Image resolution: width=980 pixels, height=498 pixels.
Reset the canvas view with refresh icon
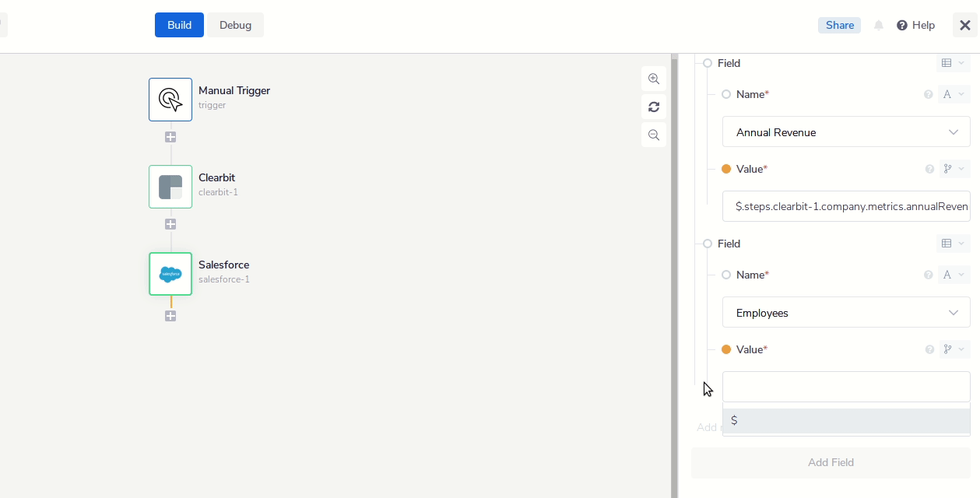tap(654, 107)
